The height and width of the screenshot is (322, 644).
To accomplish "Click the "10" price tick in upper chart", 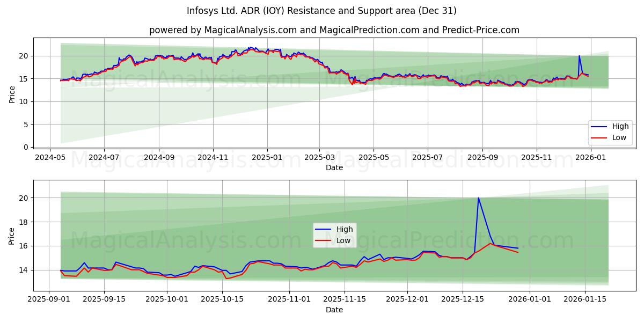I will pyautogui.click(x=24, y=101).
